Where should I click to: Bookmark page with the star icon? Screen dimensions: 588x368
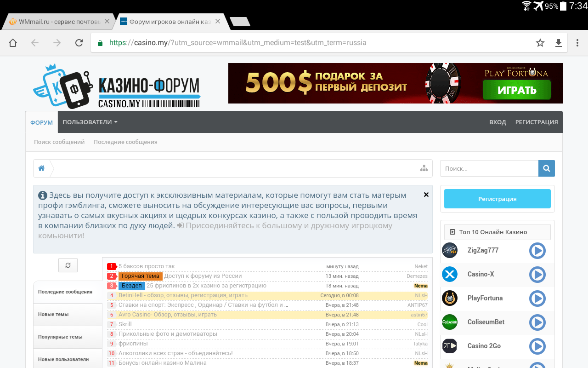click(x=540, y=43)
